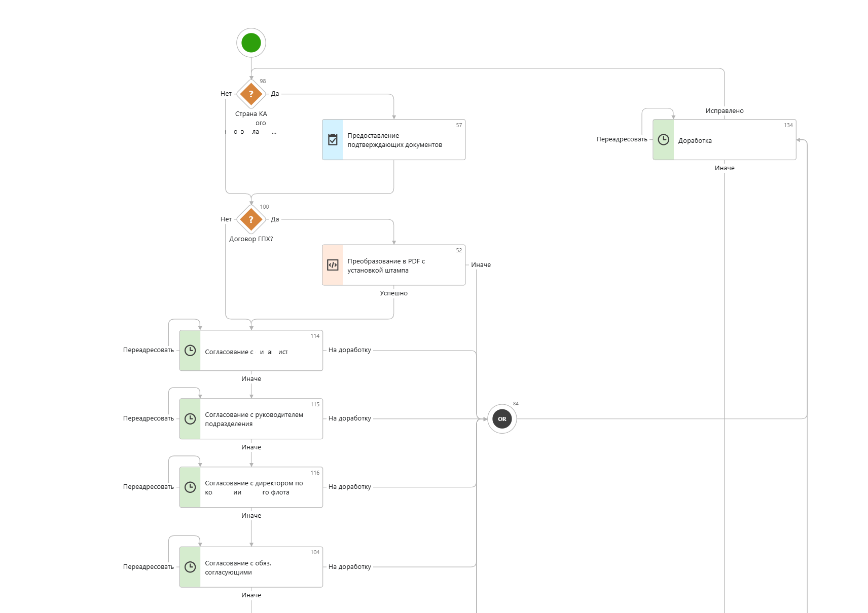
Task: Click the clock icon on Доработка block
Action: [663, 140]
